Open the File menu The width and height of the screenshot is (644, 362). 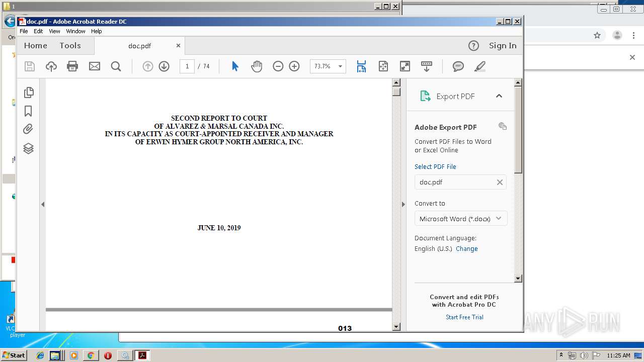click(x=24, y=31)
